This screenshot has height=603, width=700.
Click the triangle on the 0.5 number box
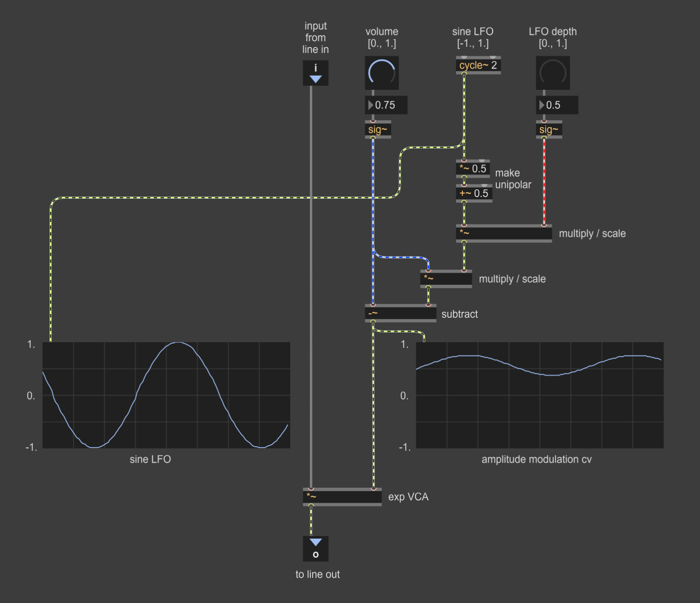click(541, 105)
